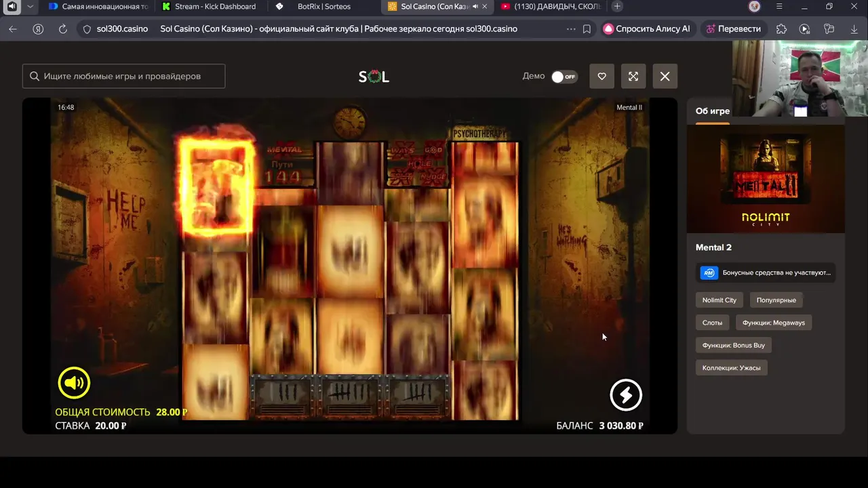
Task: Open browser extensions puzzle icon
Action: 781,29
